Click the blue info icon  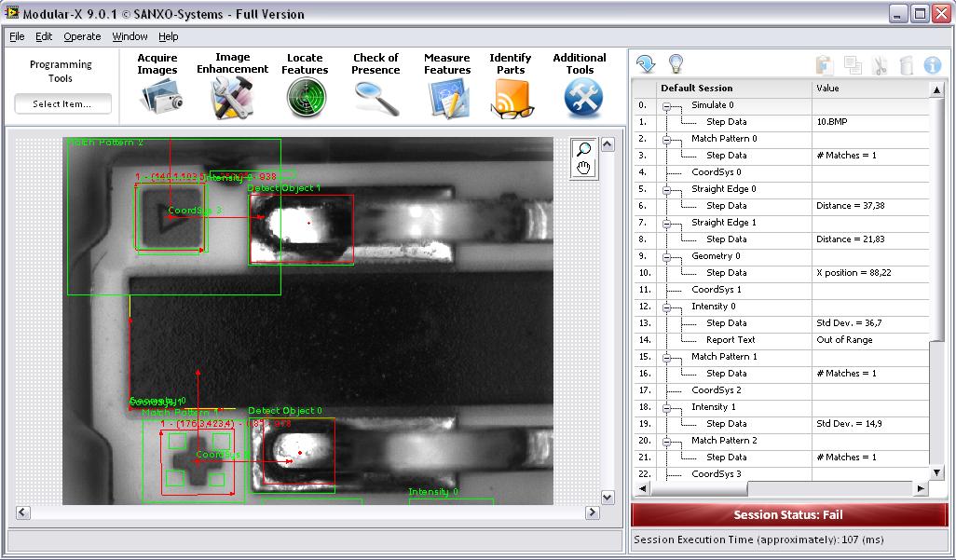(x=932, y=65)
